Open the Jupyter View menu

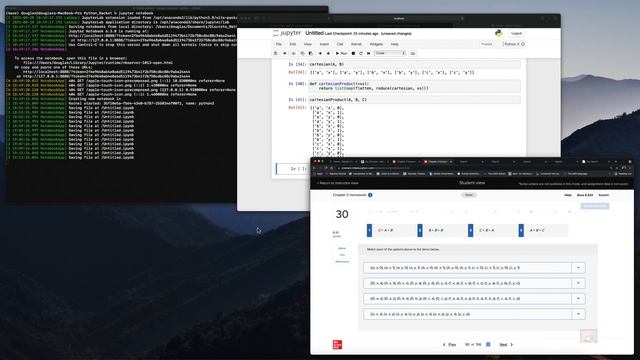pyautogui.click(x=308, y=44)
